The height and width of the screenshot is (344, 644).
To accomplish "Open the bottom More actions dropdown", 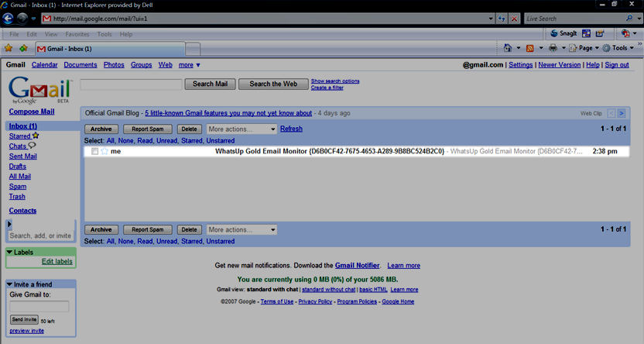I will pyautogui.click(x=241, y=230).
